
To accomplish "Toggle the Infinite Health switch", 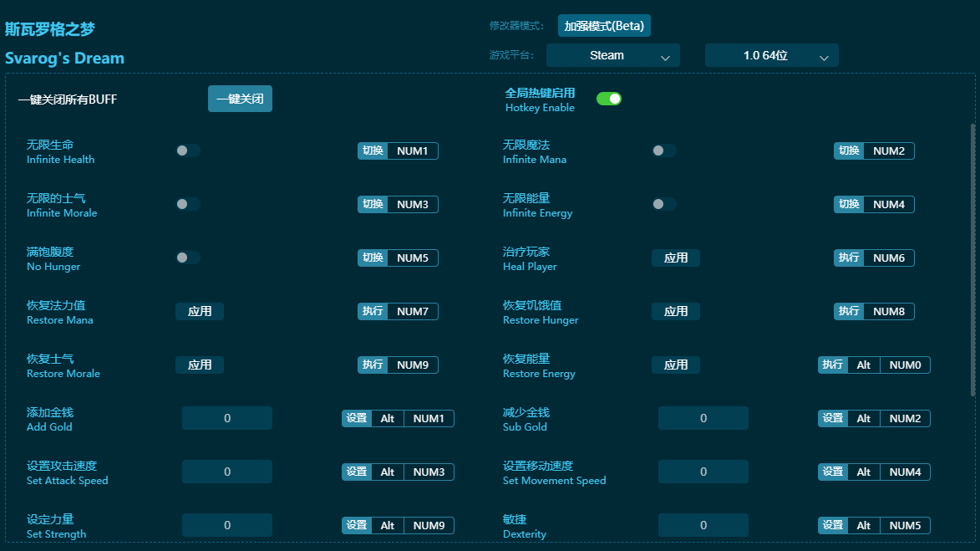I will pos(188,151).
